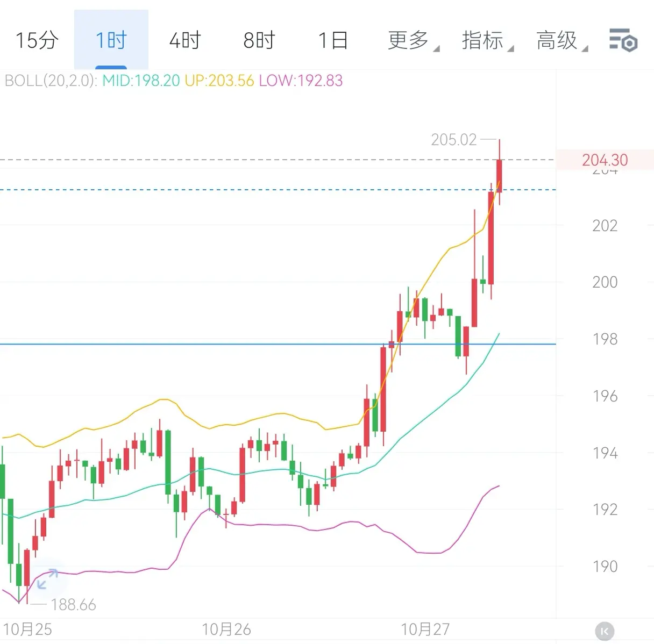Image resolution: width=654 pixels, height=644 pixels.
Task: Switch to the 4时 timeframe tab
Action: coord(185,40)
